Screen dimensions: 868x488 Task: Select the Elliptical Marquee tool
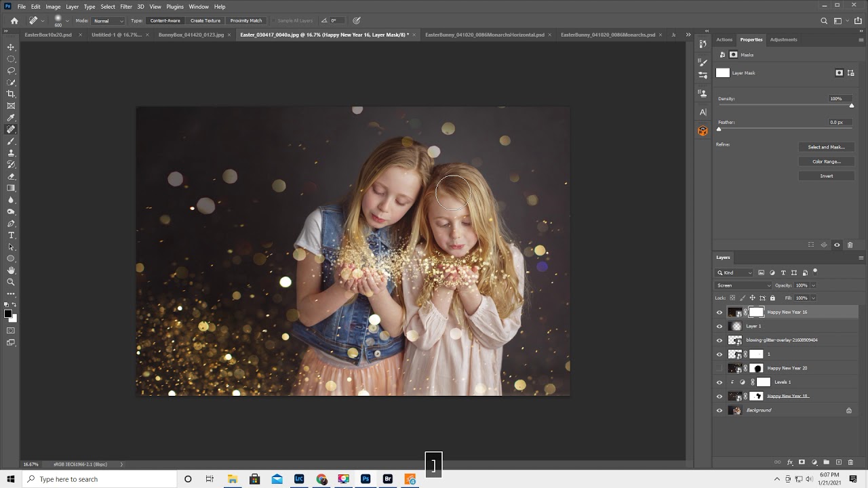tap(11, 59)
